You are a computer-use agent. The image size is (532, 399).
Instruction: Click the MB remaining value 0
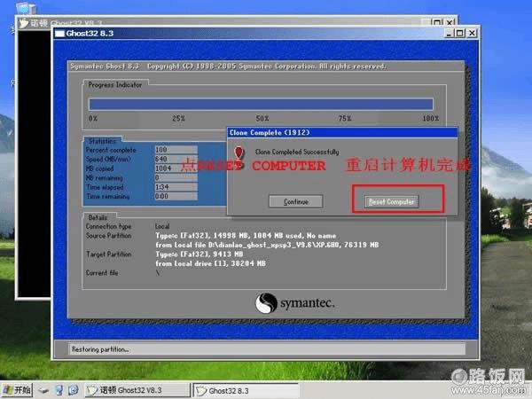click(176, 177)
